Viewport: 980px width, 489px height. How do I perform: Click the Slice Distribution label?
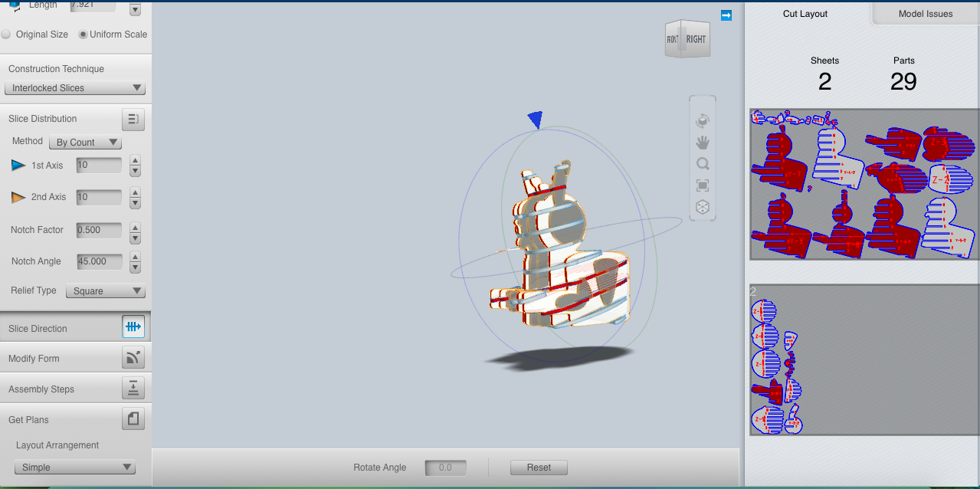43,119
